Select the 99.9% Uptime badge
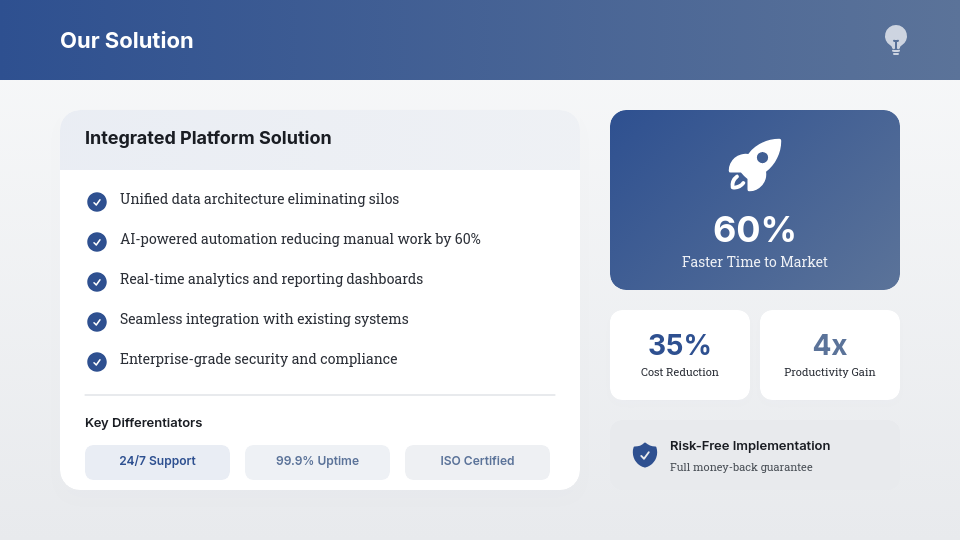This screenshot has height=540, width=960. tap(317, 462)
